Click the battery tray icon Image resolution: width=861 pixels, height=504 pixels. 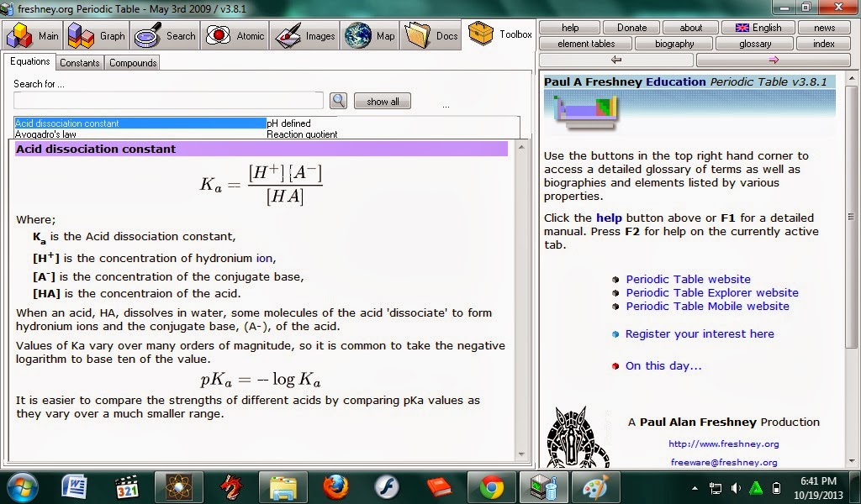pyautogui.click(x=776, y=487)
